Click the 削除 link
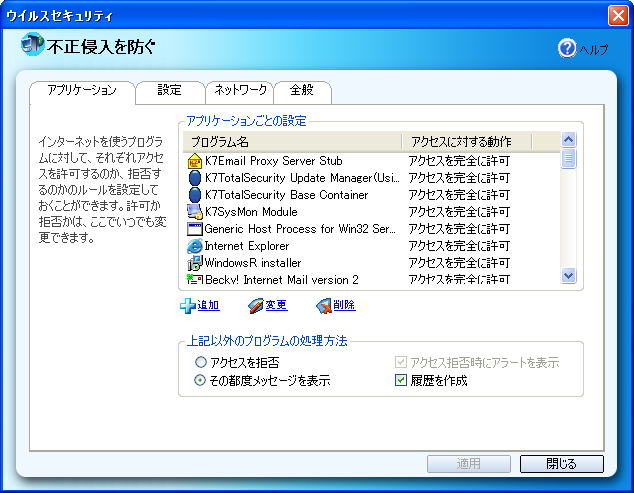The width and height of the screenshot is (634, 493). click(344, 305)
